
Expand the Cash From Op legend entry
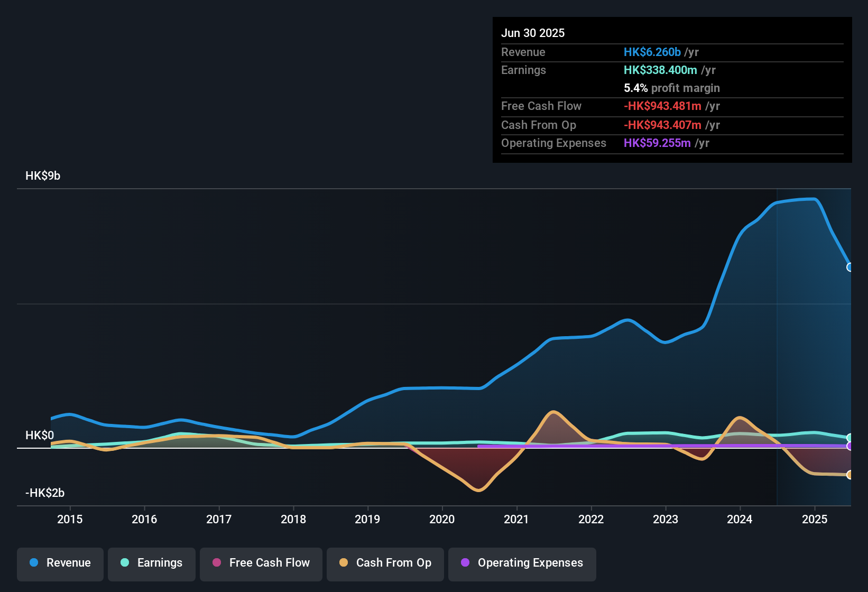coord(385,563)
